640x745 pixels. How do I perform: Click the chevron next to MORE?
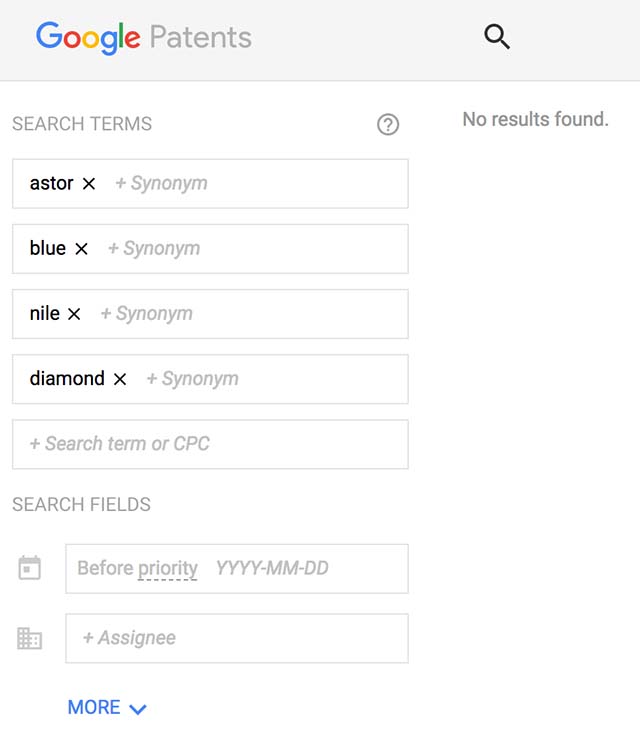tap(138, 709)
